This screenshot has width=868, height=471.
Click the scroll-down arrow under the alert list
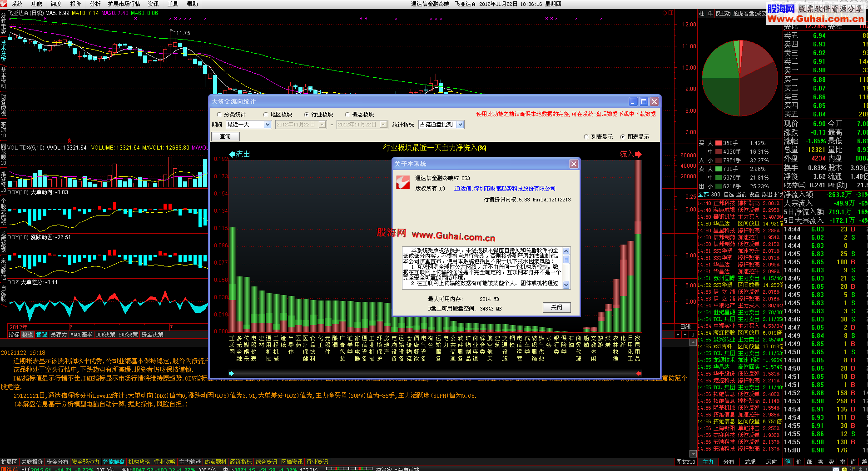point(693,454)
